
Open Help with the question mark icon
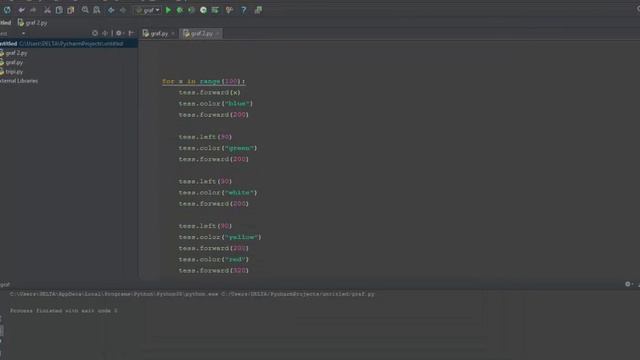(x=244, y=10)
